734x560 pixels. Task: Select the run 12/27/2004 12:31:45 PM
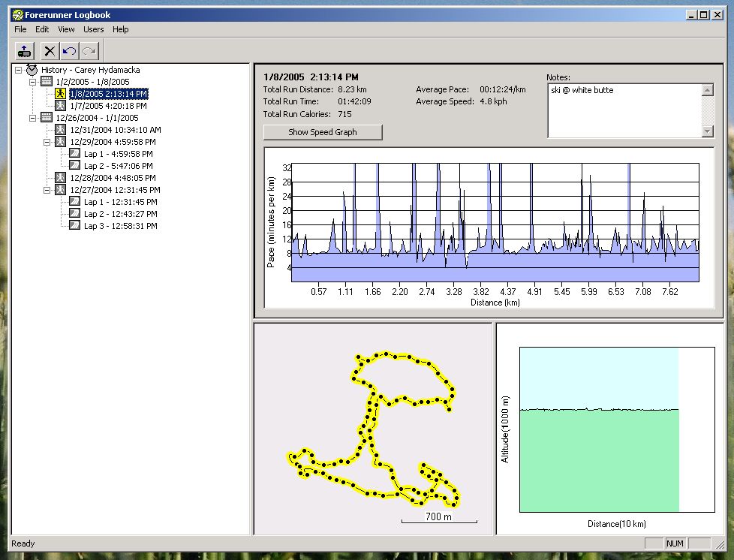(115, 190)
